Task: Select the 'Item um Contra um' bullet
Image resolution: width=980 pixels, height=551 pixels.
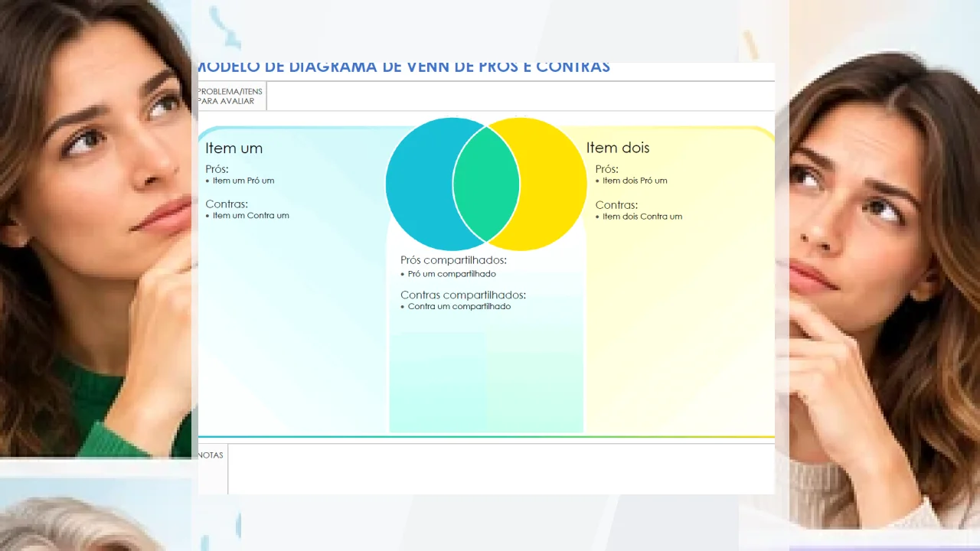Action: click(x=247, y=216)
